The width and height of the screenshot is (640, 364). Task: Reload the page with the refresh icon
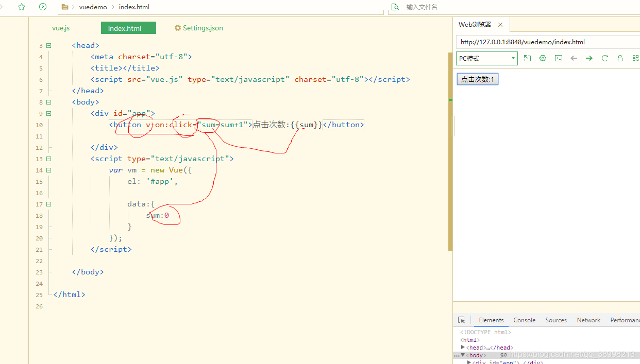coord(604,58)
